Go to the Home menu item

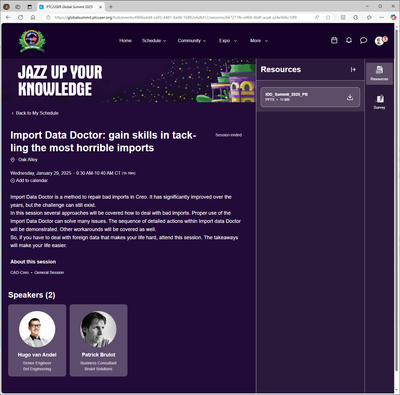(x=125, y=41)
